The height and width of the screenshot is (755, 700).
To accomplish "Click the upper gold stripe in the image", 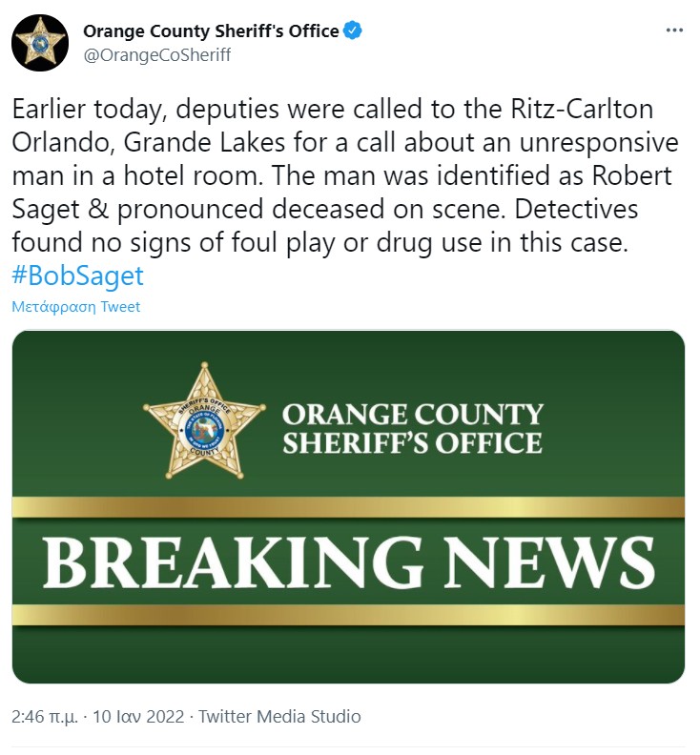I will coord(348,507).
